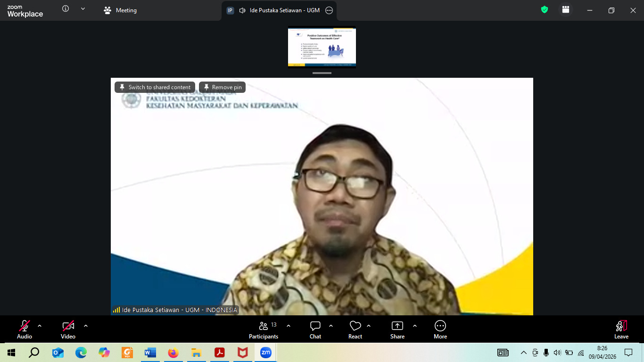Click the green encryption shield icon
This screenshot has width=644, height=362.
pyautogui.click(x=545, y=10)
